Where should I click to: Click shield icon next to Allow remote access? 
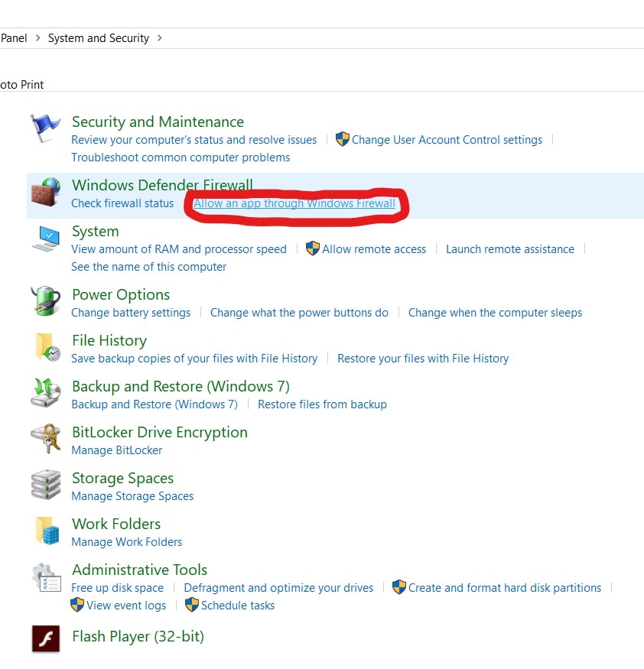point(313,248)
